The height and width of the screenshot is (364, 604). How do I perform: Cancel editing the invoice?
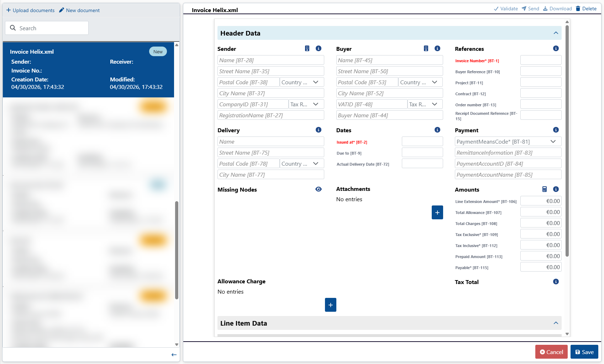pos(551,352)
